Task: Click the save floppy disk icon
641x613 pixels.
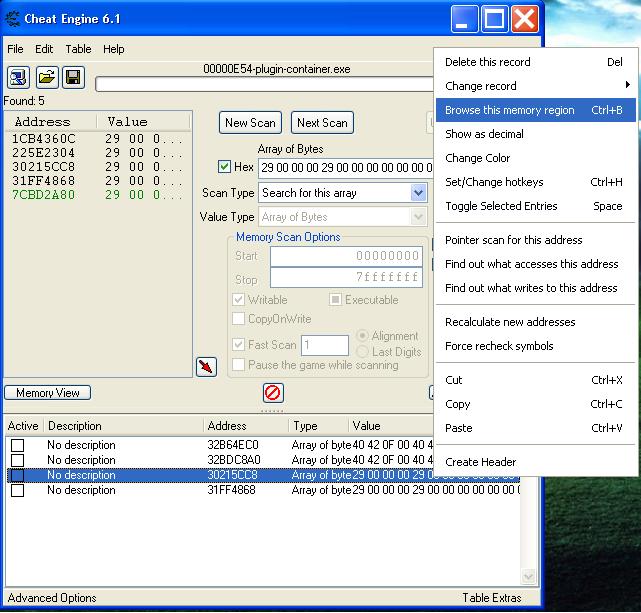Action: pyautogui.click(x=74, y=77)
